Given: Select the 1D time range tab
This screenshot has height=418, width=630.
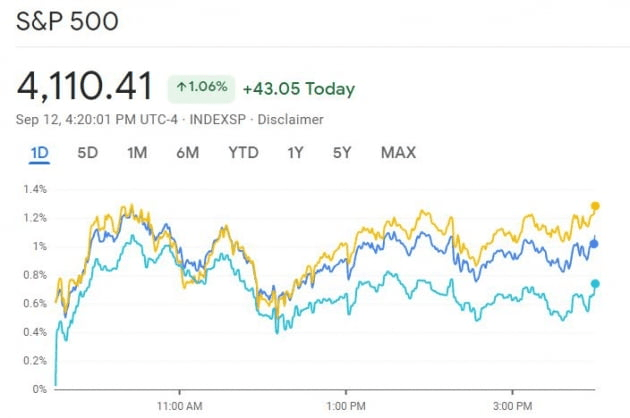Looking at the screenshot, I should (40, 153).
